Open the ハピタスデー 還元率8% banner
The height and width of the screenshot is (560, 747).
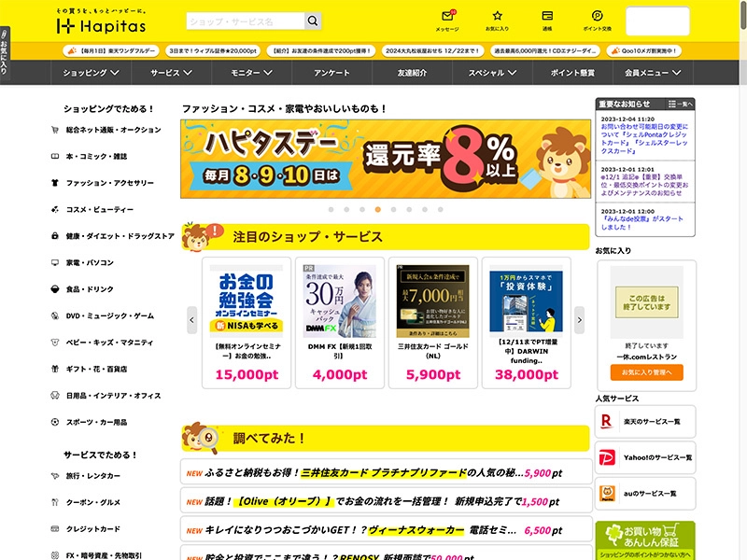(x=386, y=159)
